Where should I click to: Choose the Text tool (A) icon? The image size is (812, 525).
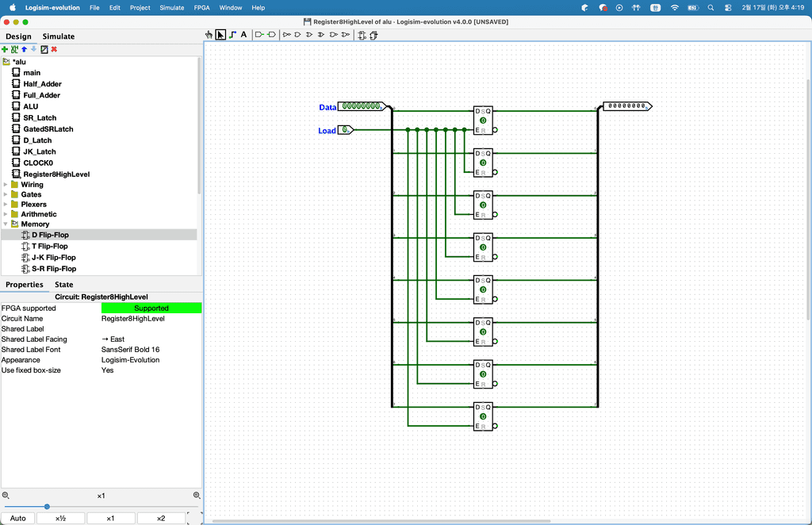tap(243, 35)
